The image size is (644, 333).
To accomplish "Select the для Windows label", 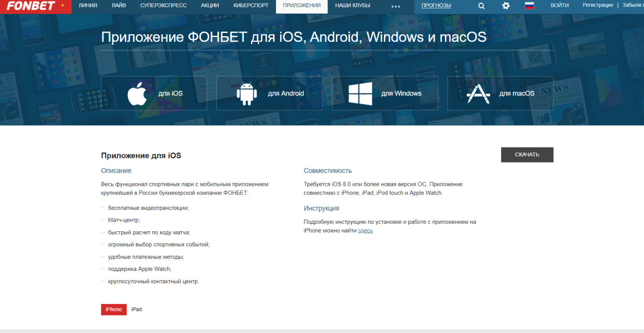I will [x=401, y=93].
